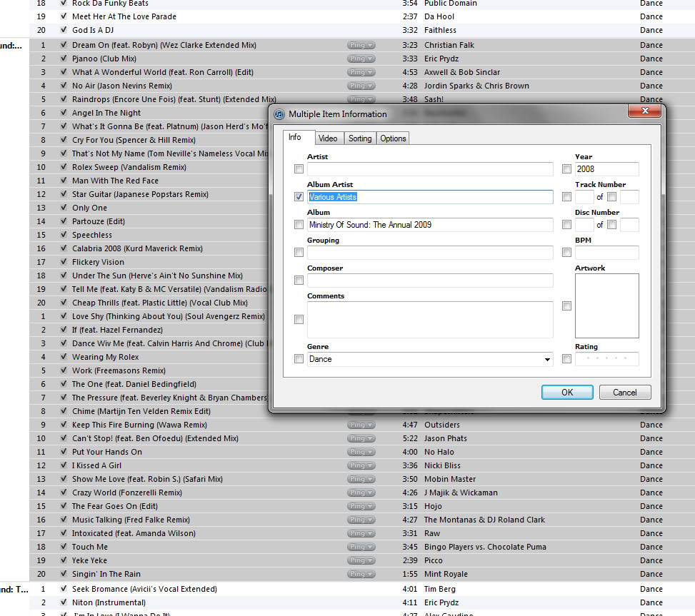This screenshot has width=695, height=616.
Task: Click Ping button for Singin' In The Rain
Action: (x=361, y=574)
